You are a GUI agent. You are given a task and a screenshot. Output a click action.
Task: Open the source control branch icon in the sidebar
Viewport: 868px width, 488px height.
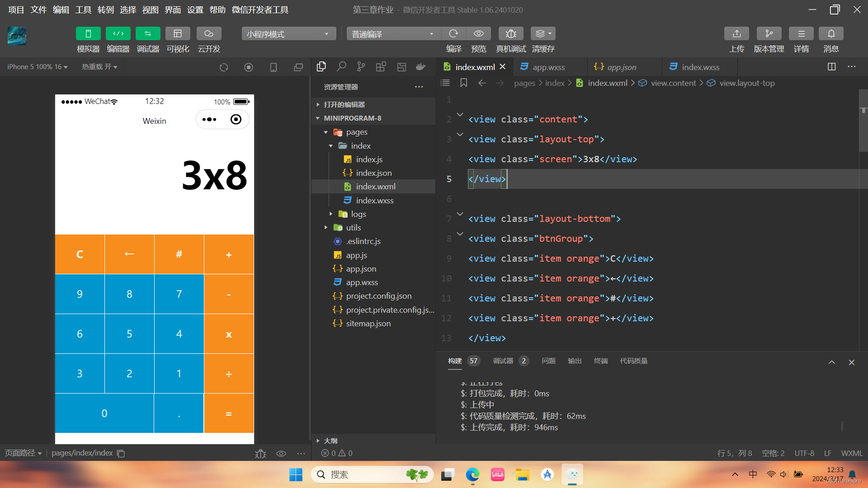361,67
